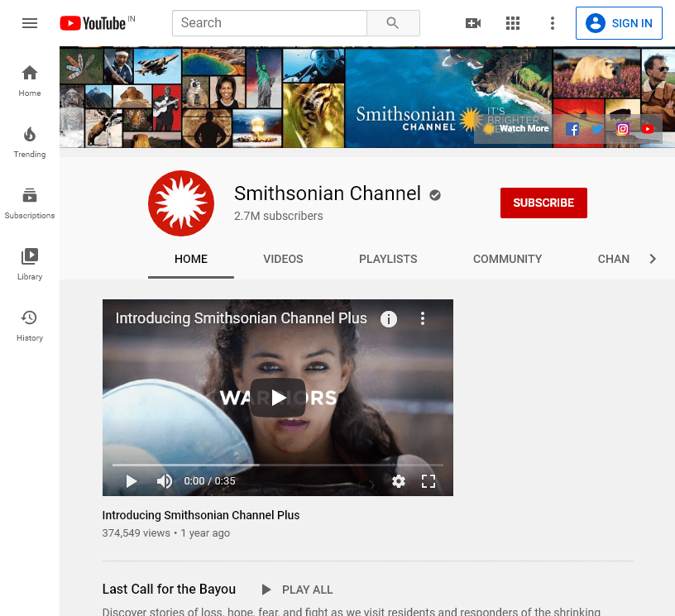
Task: Open the YouTube apps grid icon
Action: pos(513,23)
